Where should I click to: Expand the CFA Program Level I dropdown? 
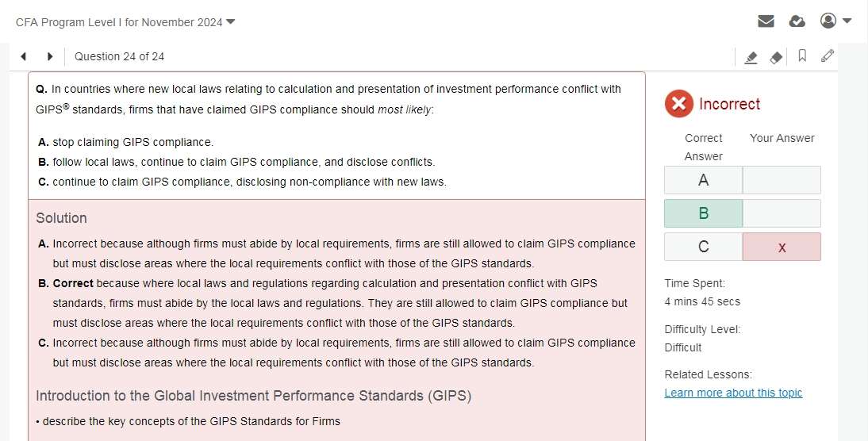click(x=231, y=21)
